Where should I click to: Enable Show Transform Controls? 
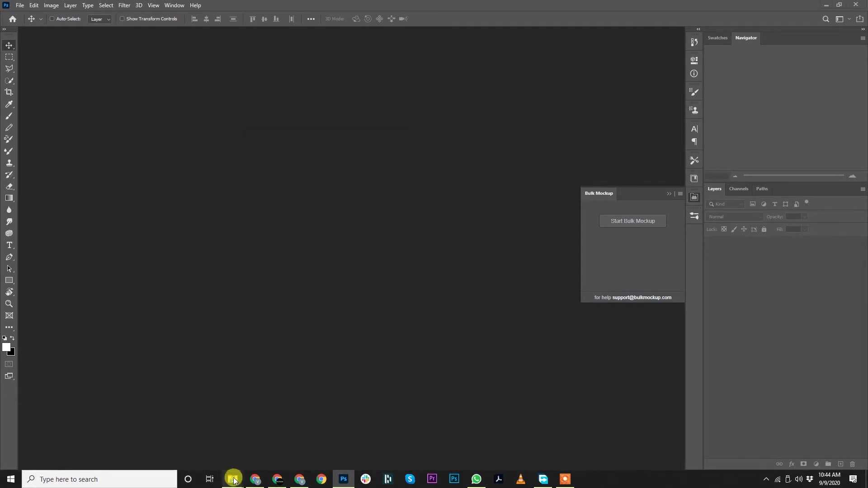pyautogui.click(x=123, y=19)
